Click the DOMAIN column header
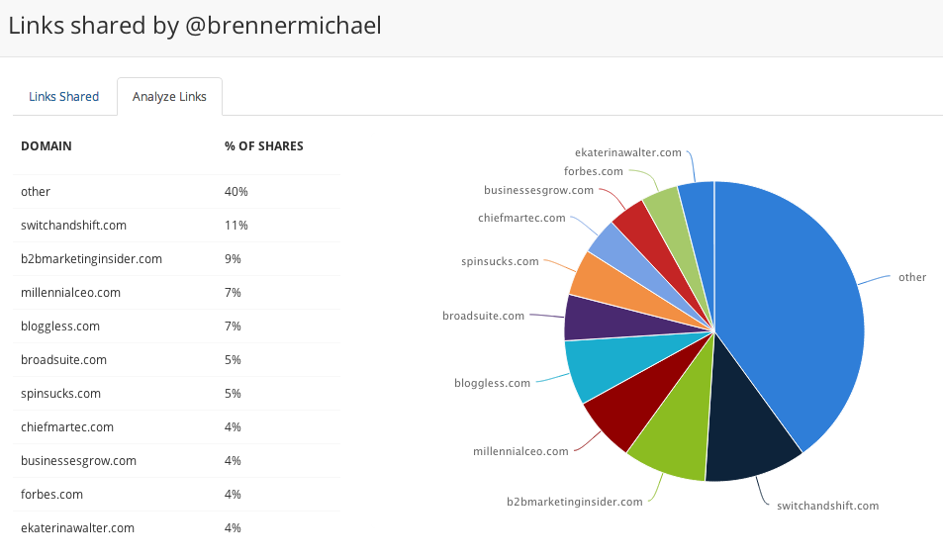 (47, 146)
